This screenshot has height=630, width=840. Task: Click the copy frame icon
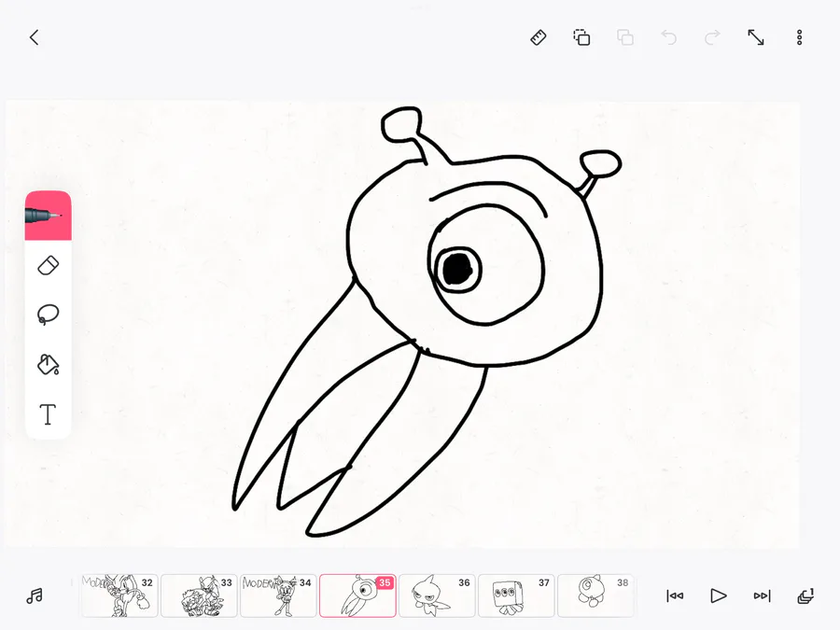(581, 37)
